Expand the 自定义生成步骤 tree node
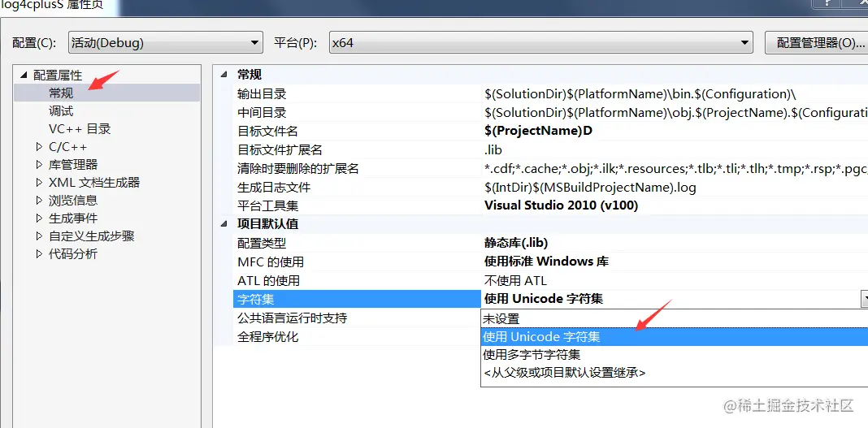The height and width of the screenshot is (428, 868). pos(39,236)
